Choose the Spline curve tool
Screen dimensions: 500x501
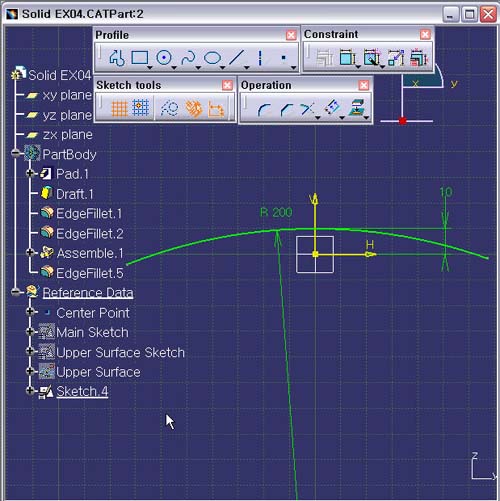pos(188,58)
